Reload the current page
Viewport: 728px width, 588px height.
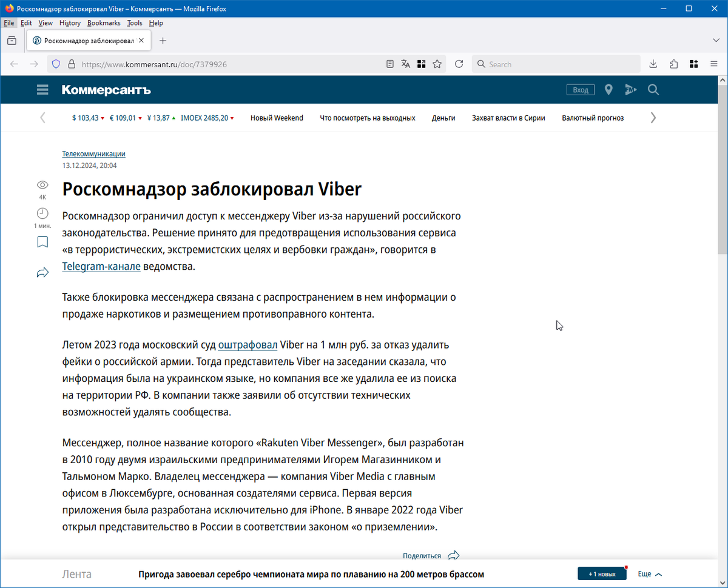click(x=459, y=64)
